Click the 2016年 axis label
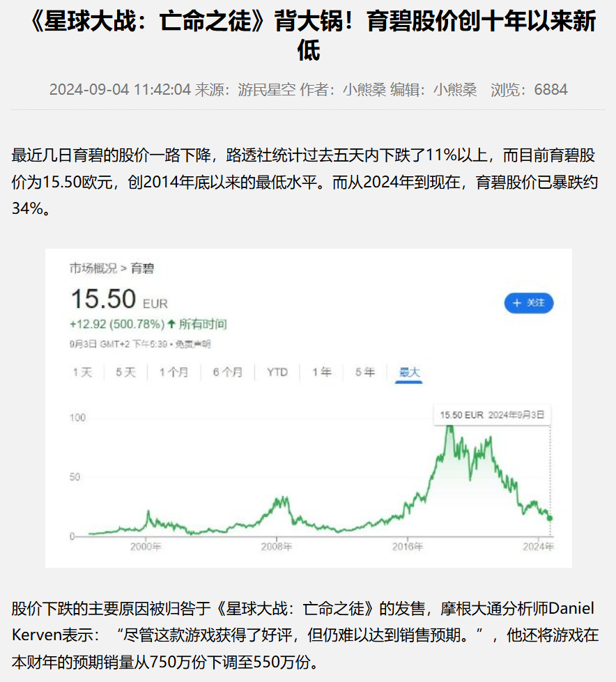 [408, 547]
